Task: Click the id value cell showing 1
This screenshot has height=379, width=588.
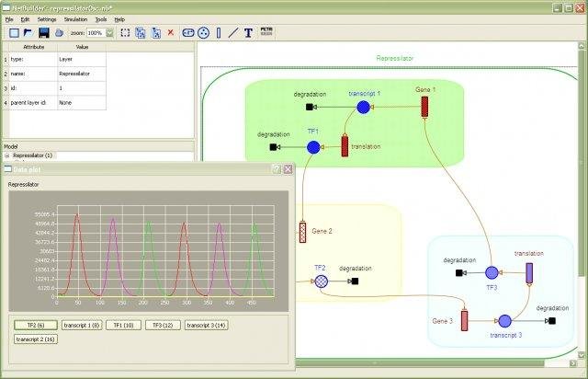Action: click(x=82, y=88)
